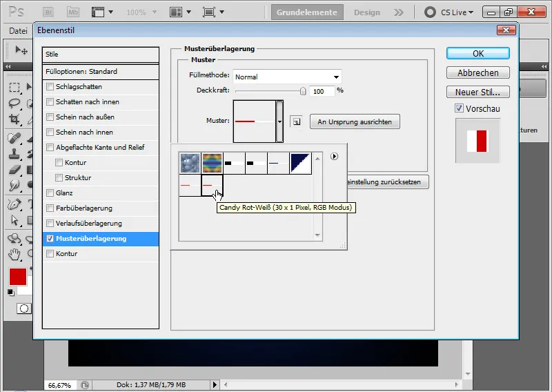Select the Hand tool

[14, 254]
